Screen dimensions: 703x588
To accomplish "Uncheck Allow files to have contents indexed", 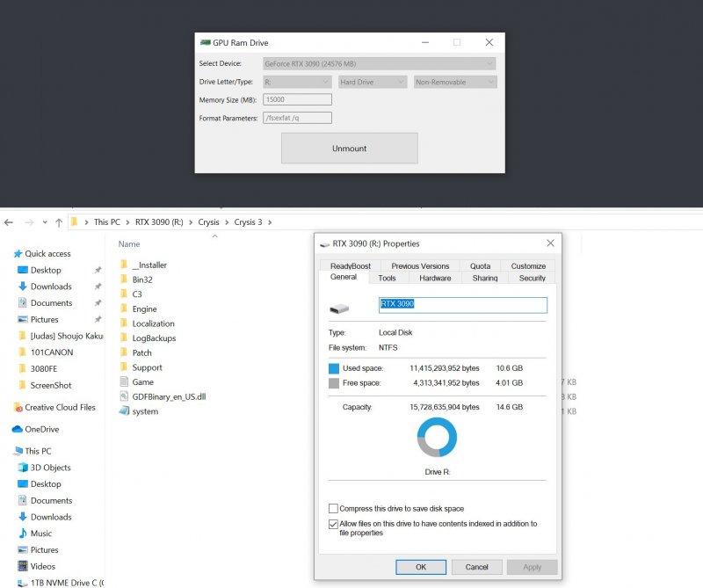I will tap(333, 524).
